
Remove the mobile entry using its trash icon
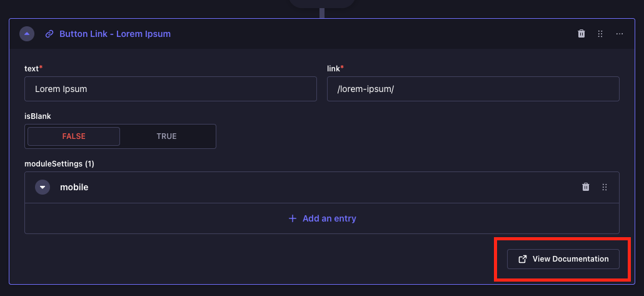click(x=586, y=187)
